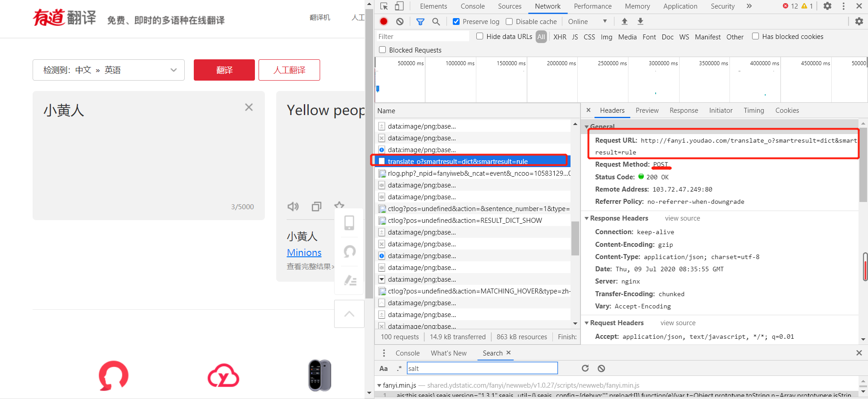The height and width of the screenshot is (399, 868).
Task: Select the All filter type
Action: point(541,37)
